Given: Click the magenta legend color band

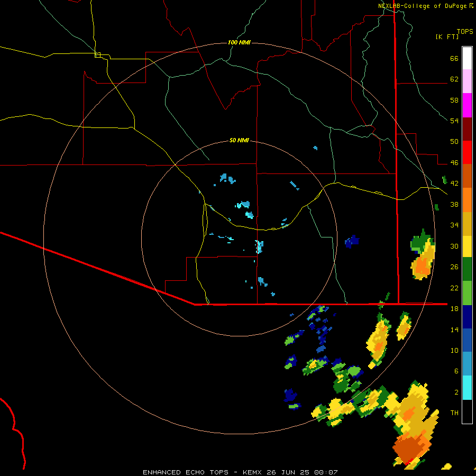Looking at the screenshot, I should coord(467,105).
